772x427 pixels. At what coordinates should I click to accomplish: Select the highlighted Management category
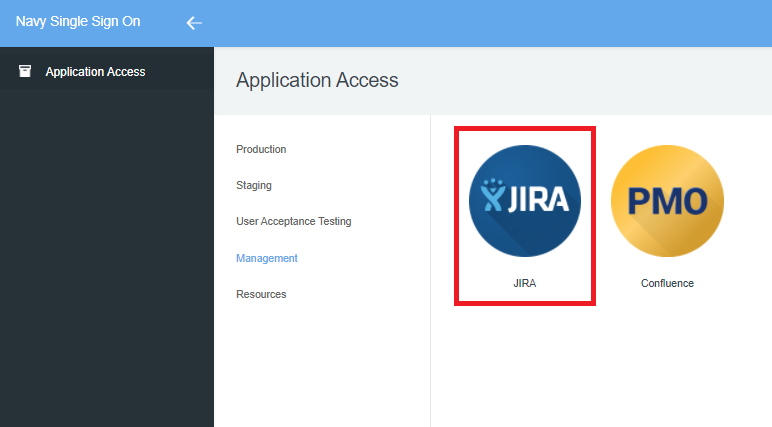tap(267, 258)
